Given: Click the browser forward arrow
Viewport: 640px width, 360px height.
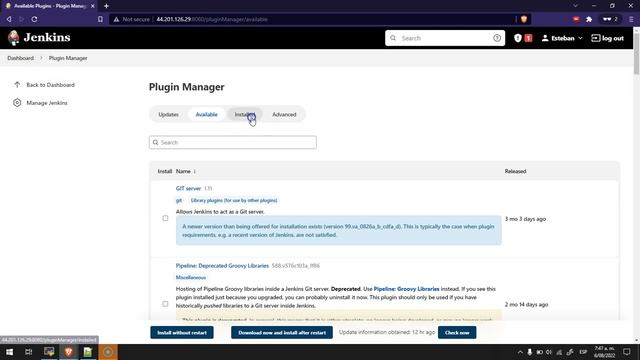Looking at the screenshot, I should (22, 19).
